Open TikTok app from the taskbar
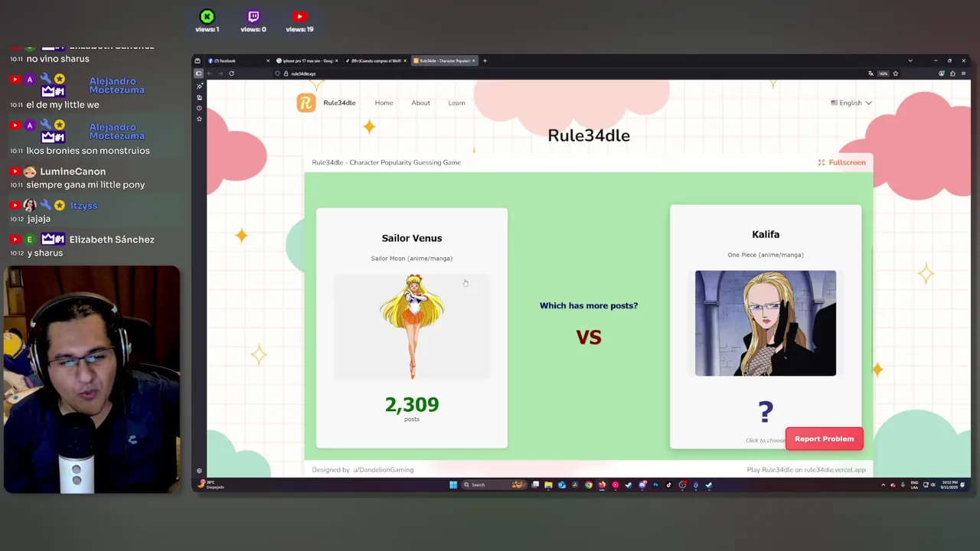 point(669,484)
